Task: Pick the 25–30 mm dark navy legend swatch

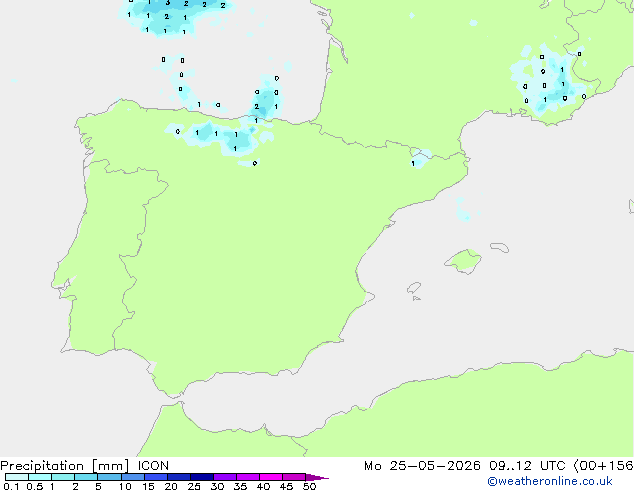Action: pyautogui.click(x=202, y=477)
